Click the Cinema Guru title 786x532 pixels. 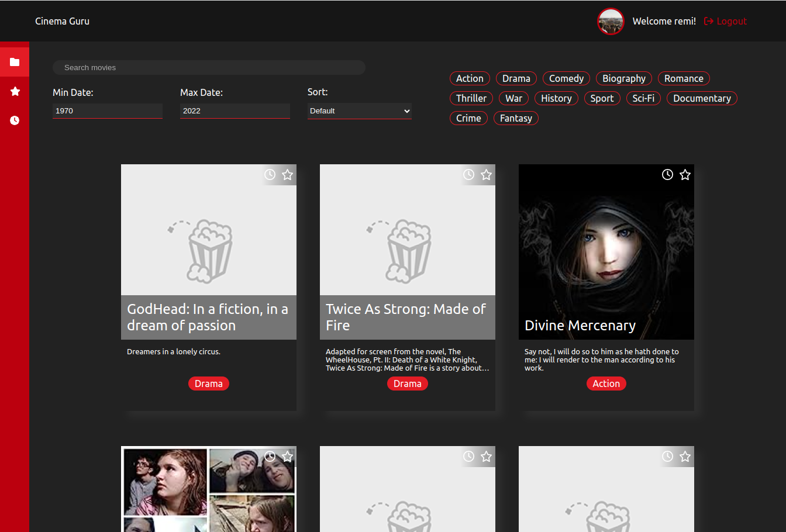coord(62,21)
